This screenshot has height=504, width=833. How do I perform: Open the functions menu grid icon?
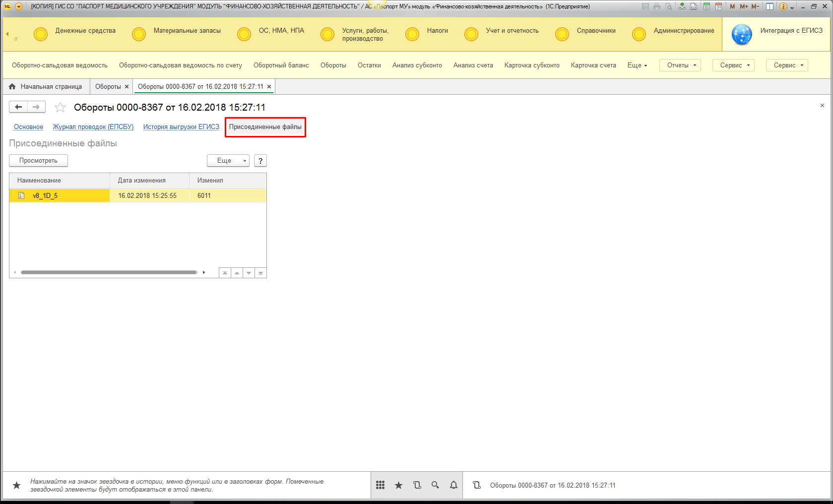[x=380, y=485]
